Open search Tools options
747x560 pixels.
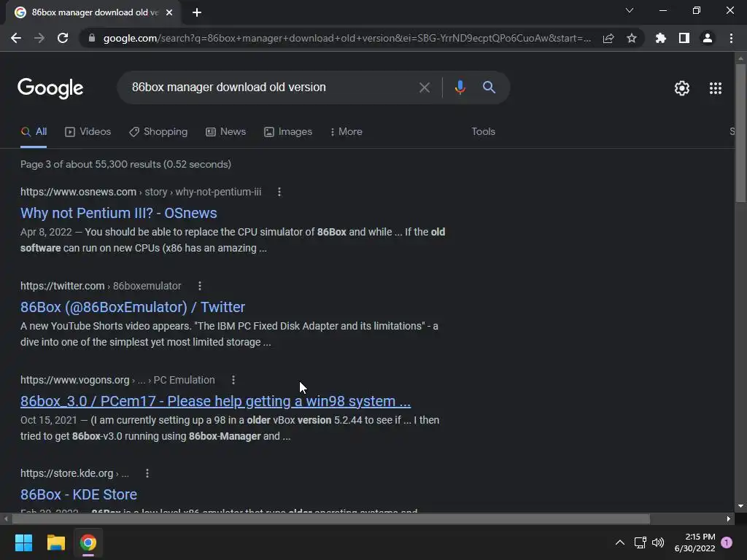coord(483,132)
